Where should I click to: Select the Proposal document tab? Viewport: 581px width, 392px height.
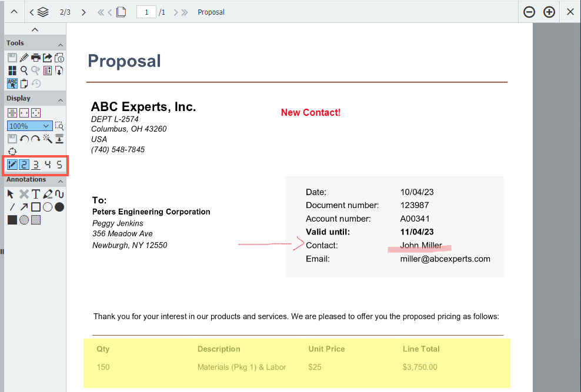(211, 12)
